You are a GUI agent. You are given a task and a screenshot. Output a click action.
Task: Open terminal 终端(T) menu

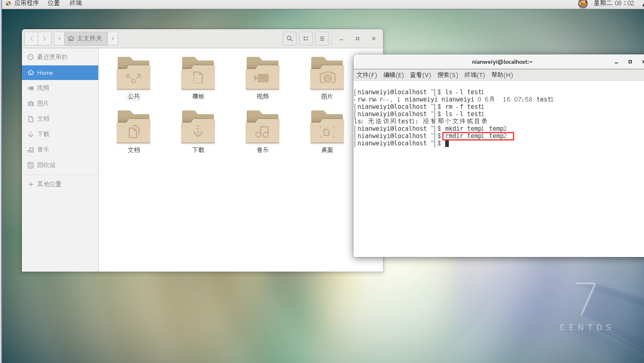[474, 75]
